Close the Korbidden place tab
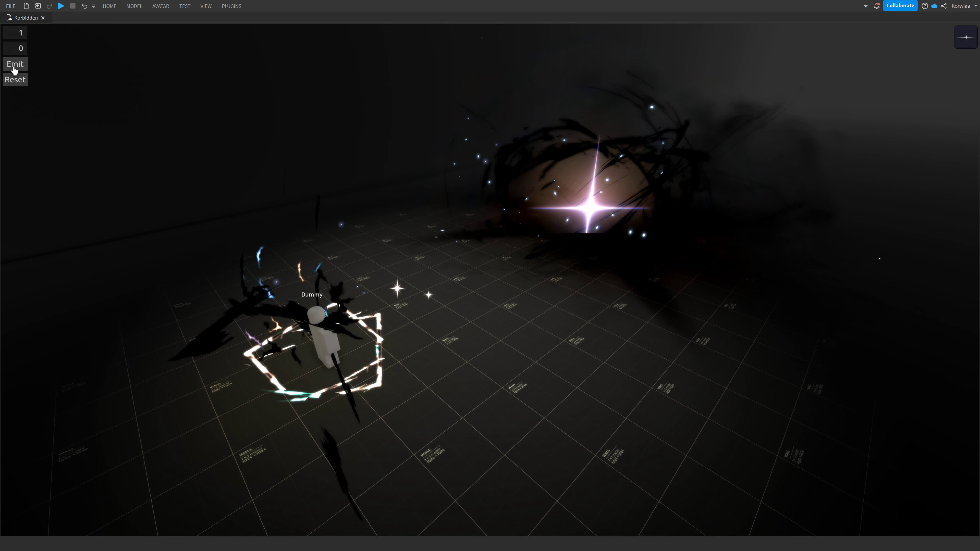This screenshot has height=551, width=980. pos(43,18)
